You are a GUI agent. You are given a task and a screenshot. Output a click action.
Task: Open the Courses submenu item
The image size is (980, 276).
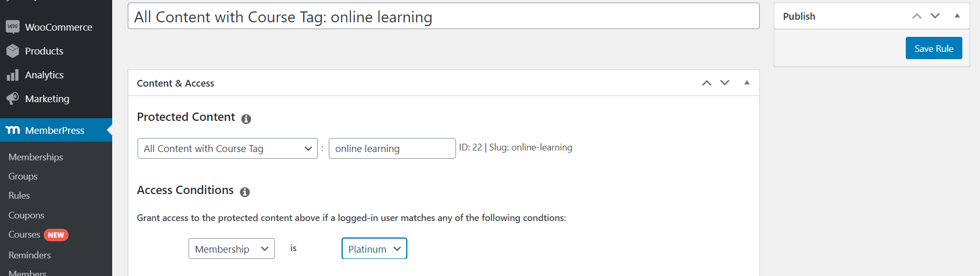[24, 234]
